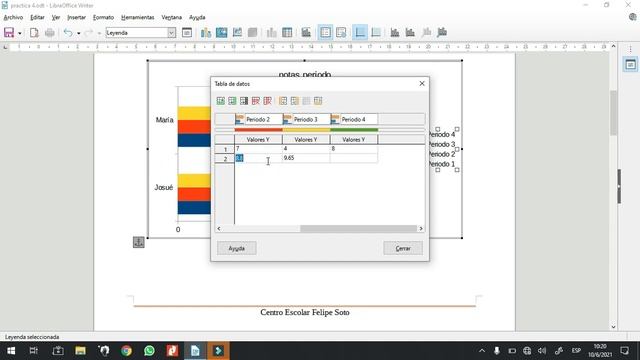Close the Tabla de datos dialog
The height and width of the screenshot is (360, 640).
click(x=422, y=83)
